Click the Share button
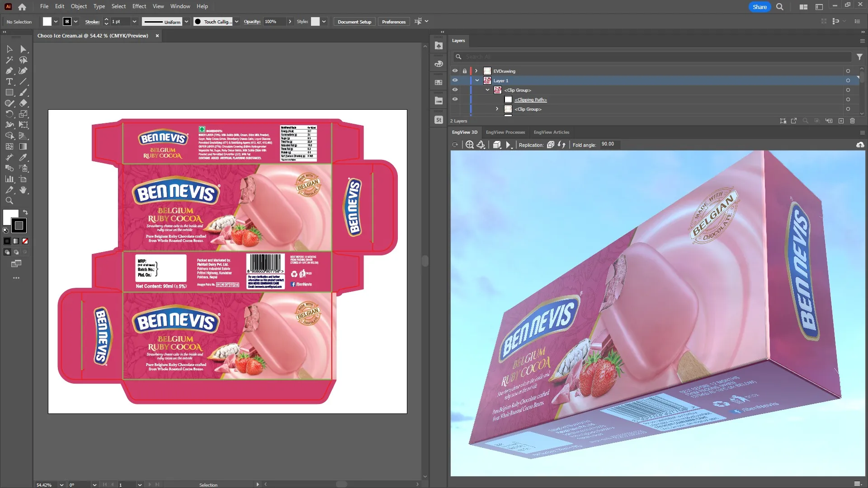The height and width of the screenshot is (488, 868). (759, 7)
